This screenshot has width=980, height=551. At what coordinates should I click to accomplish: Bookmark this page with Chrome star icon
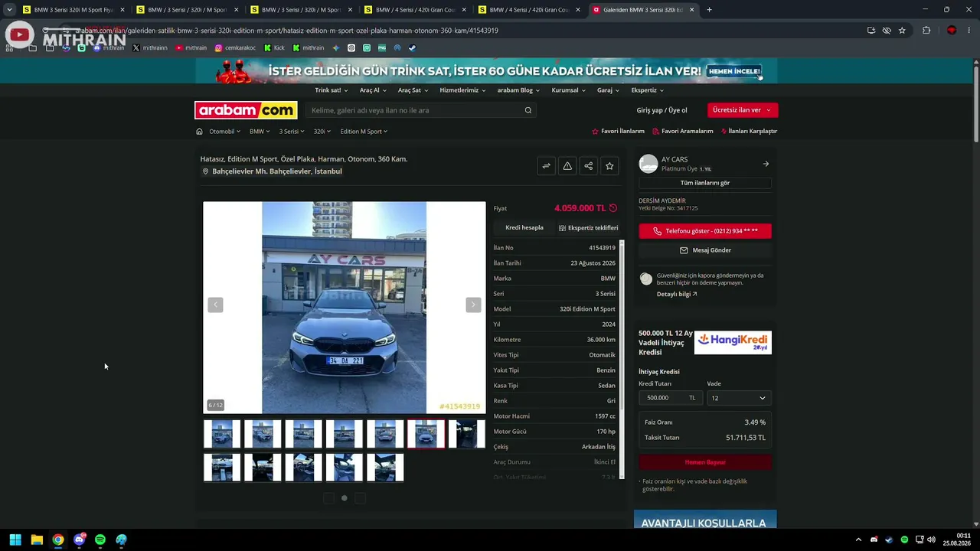(x=902, y=31)
